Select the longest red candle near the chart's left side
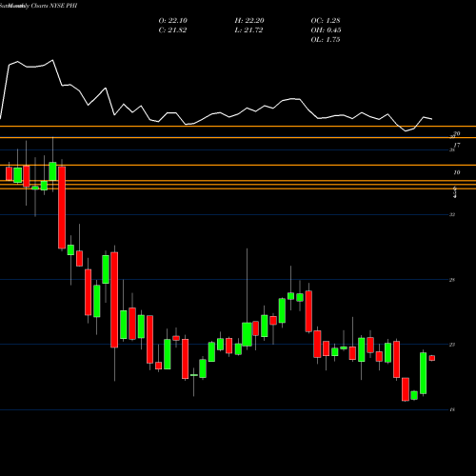This screenshot has width=476, height=476. click(x=62, y=208)
